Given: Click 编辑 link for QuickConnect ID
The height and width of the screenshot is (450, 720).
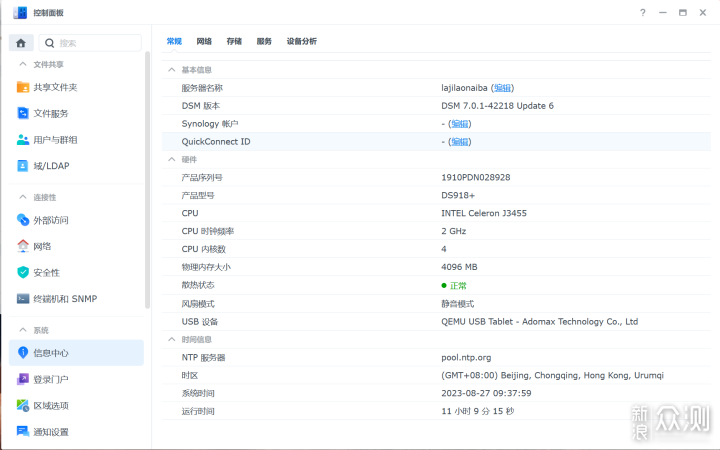Looking at the screenshot, I should pos(459,142).
